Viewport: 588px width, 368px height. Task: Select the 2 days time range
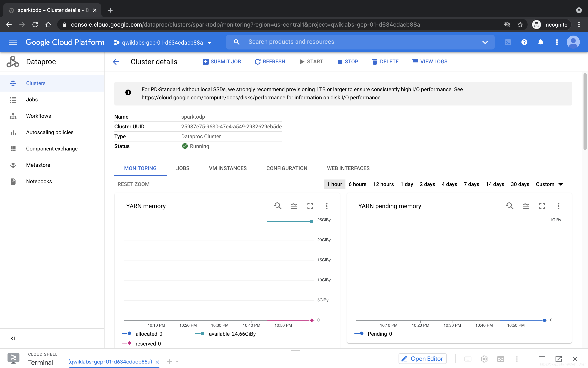pos(427,184)
